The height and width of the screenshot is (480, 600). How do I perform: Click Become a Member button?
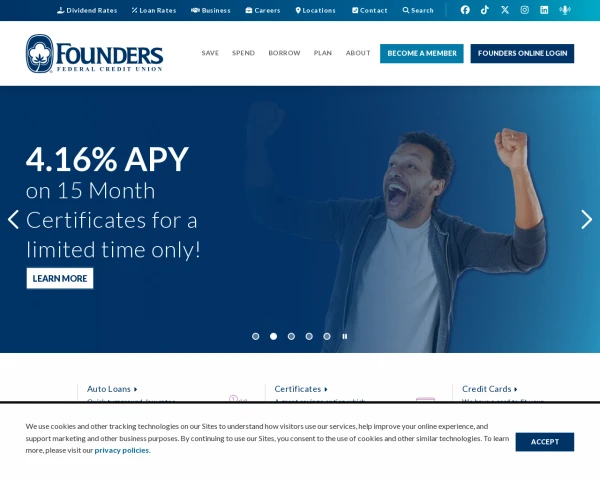coord(422,53)
